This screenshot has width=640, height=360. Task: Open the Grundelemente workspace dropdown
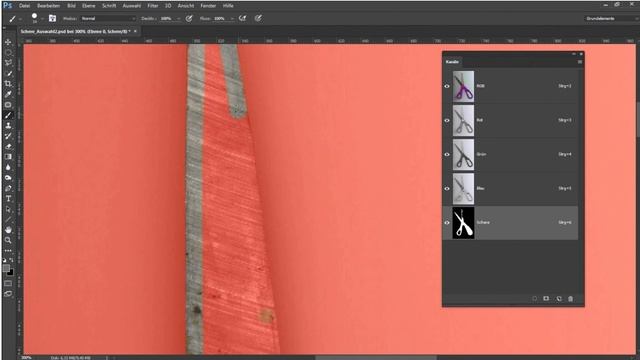[611, 18]
